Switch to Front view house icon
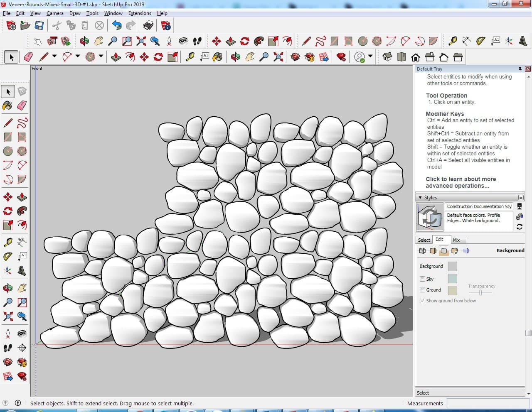This screenshot has width=532, height=412. pyautogui.click(x=415, y=57)
